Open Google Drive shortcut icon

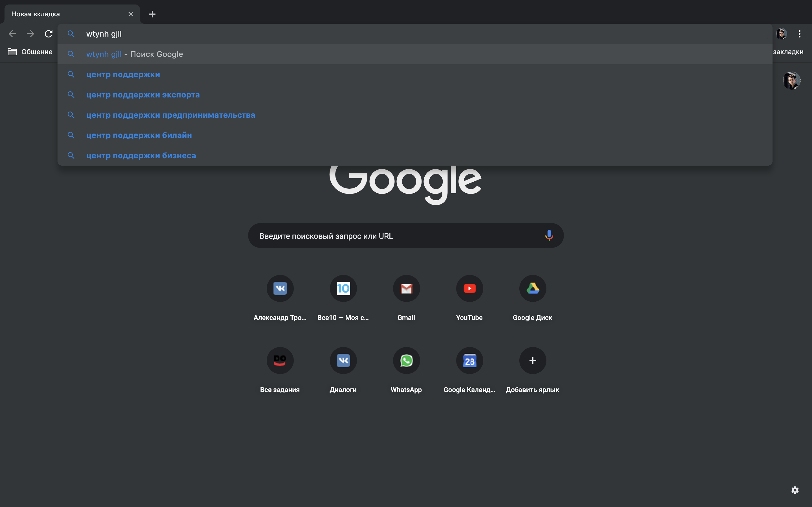(x=533, y=287)
